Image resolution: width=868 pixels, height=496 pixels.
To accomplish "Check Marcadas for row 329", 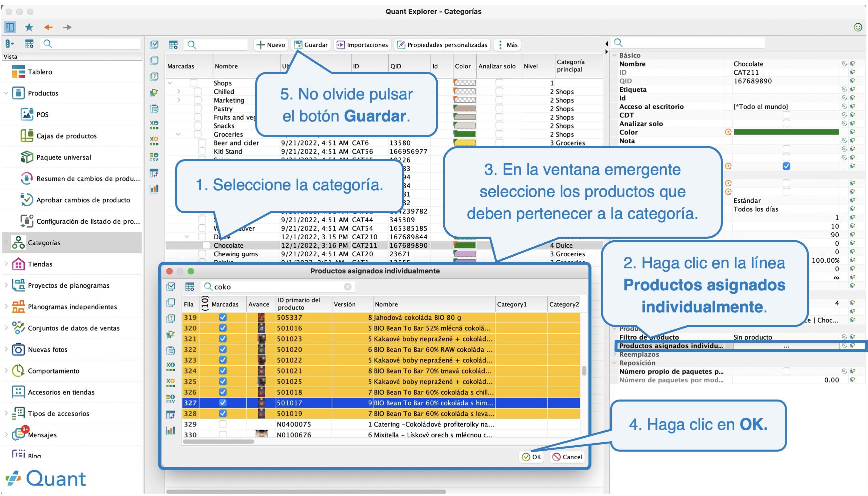I will pos(223,424).
